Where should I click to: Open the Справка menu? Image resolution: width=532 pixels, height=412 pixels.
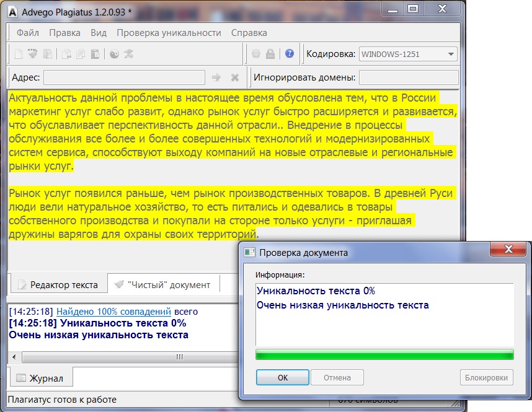tap(249, 33)
